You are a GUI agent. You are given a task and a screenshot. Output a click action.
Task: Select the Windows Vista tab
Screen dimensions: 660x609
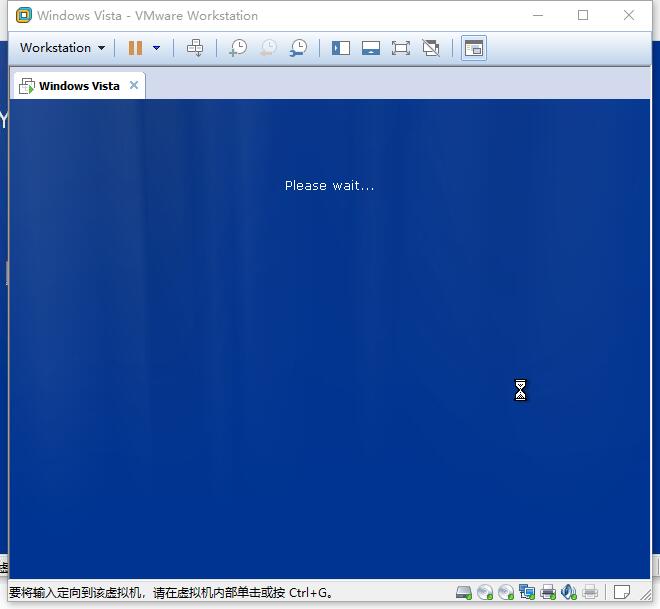click(x=79, y=86)
